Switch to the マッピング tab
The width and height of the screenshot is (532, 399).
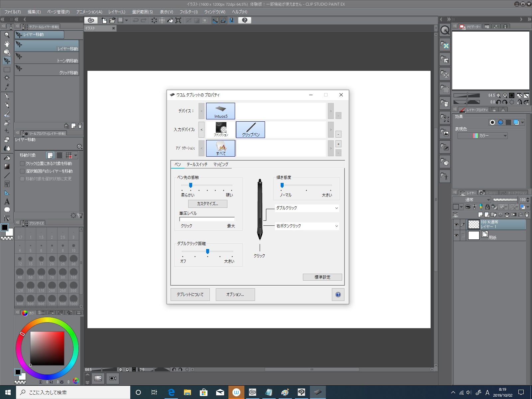[221, 164]
